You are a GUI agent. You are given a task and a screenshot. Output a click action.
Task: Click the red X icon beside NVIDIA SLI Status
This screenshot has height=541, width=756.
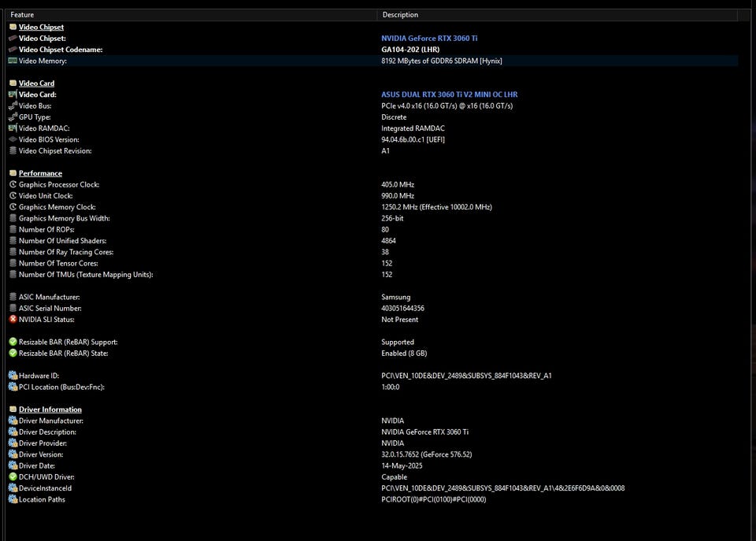(13, 319)
